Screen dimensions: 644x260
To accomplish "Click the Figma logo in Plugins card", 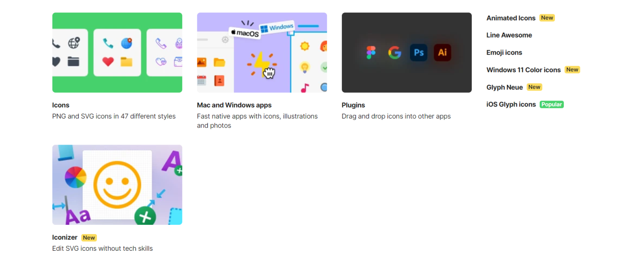I will click(371, 53).
